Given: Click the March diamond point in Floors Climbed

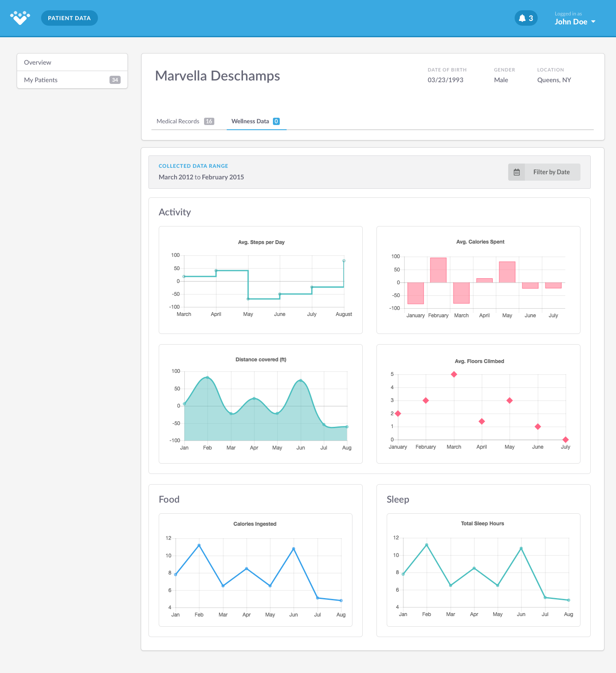Looking at the screenshot, I should coord(454,375).
